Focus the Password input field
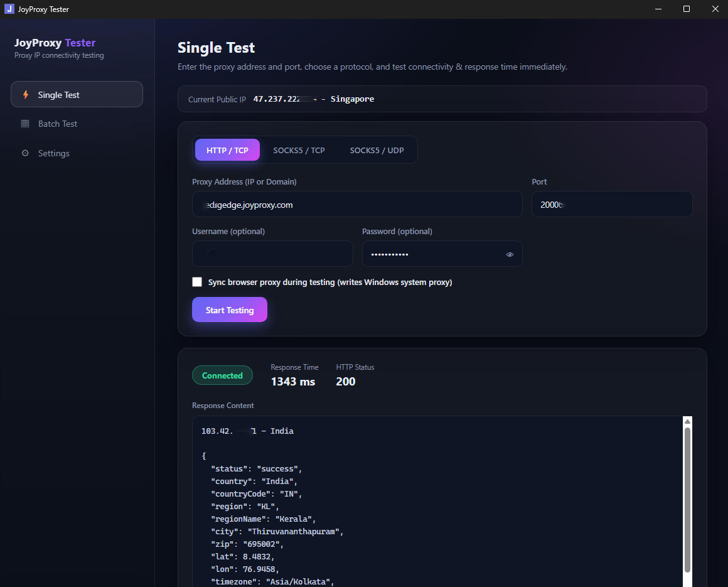The image size is (728, 587). point(442,254)
